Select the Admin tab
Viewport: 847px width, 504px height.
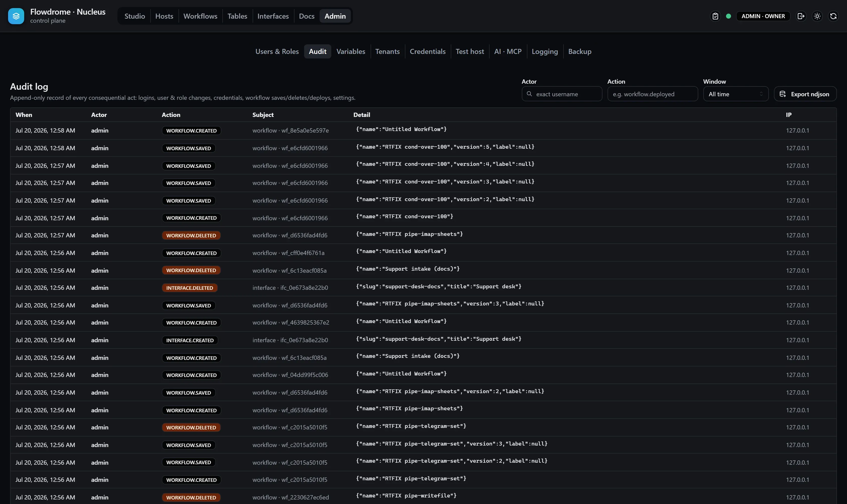[x=335, y=16]
